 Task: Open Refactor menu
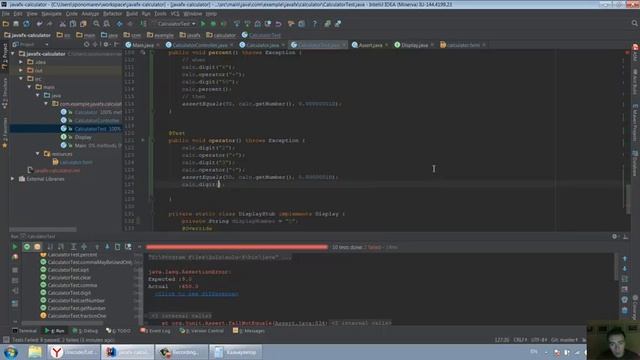(x=112, y=13)
